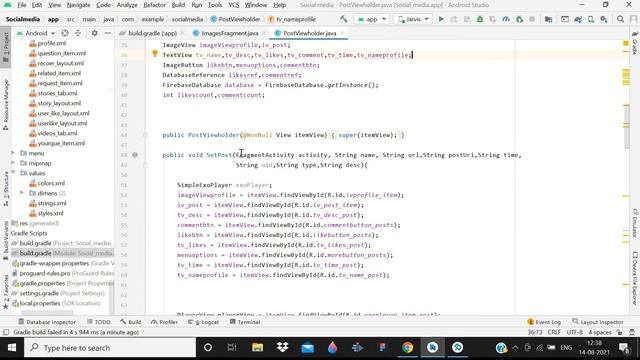The height and width of the screenshot is (360, 640).
Task: Click the Windows Start button
Action: click(12, 347)
